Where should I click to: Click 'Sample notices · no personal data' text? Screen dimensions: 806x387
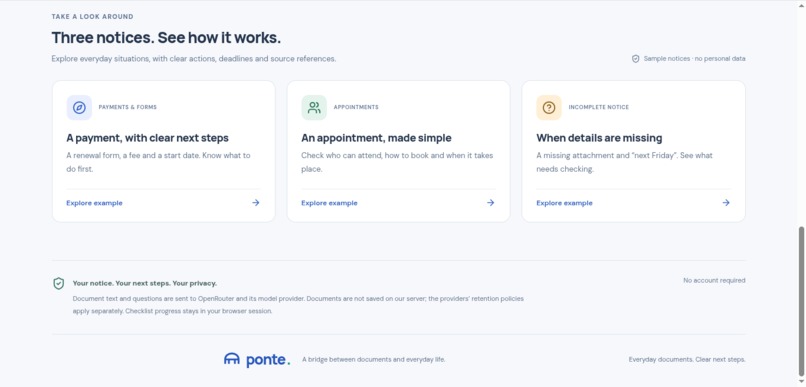[x=694, y=59]
